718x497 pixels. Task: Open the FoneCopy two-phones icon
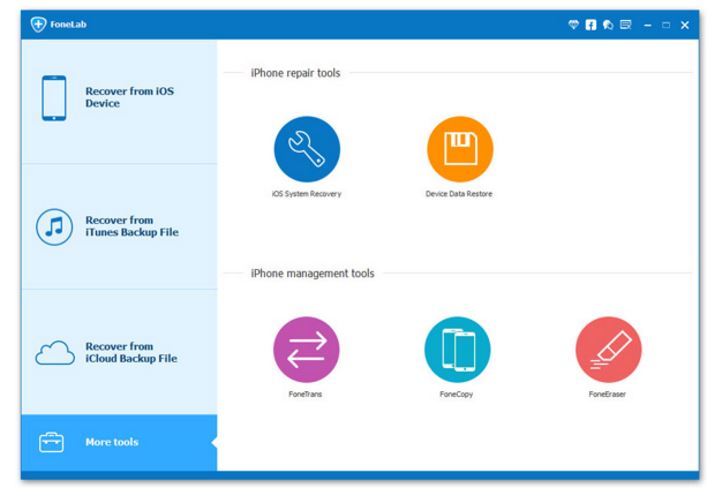point(457,350)
